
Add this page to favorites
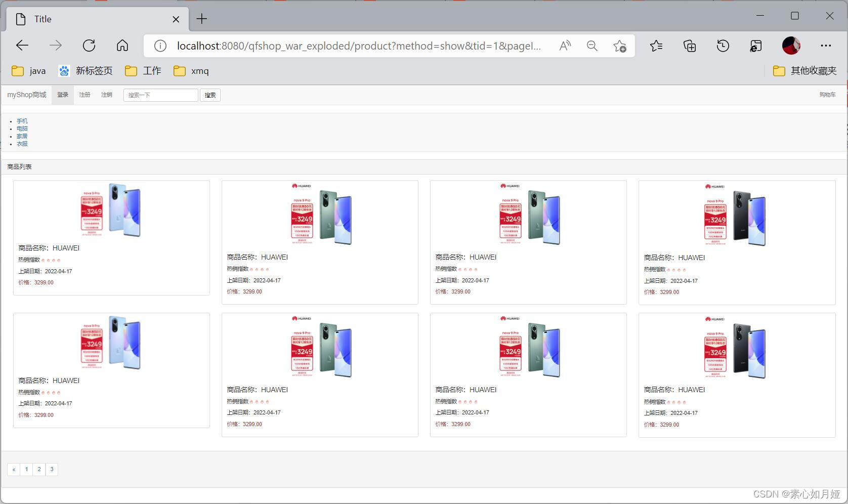tap(619, 46)
